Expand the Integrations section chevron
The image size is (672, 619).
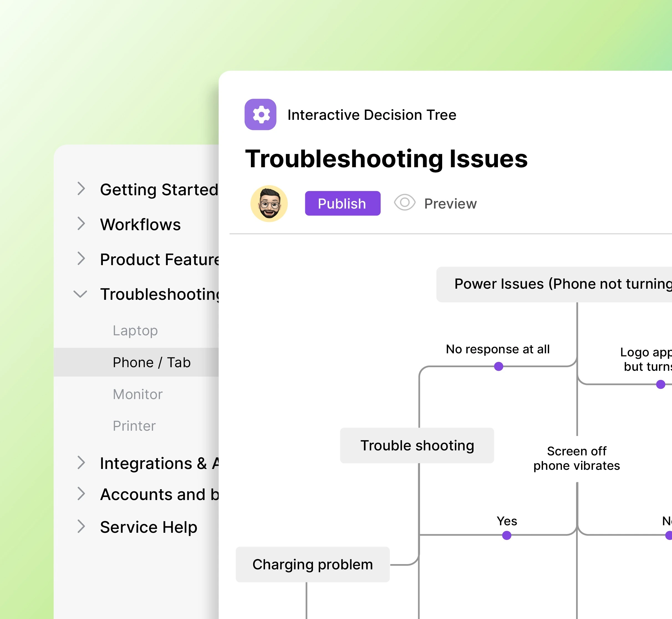pyautogui.click(x=81, y=463)
